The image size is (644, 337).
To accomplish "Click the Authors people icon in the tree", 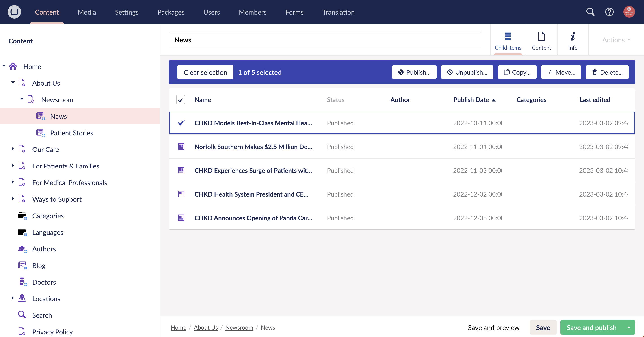I will 22,249.
